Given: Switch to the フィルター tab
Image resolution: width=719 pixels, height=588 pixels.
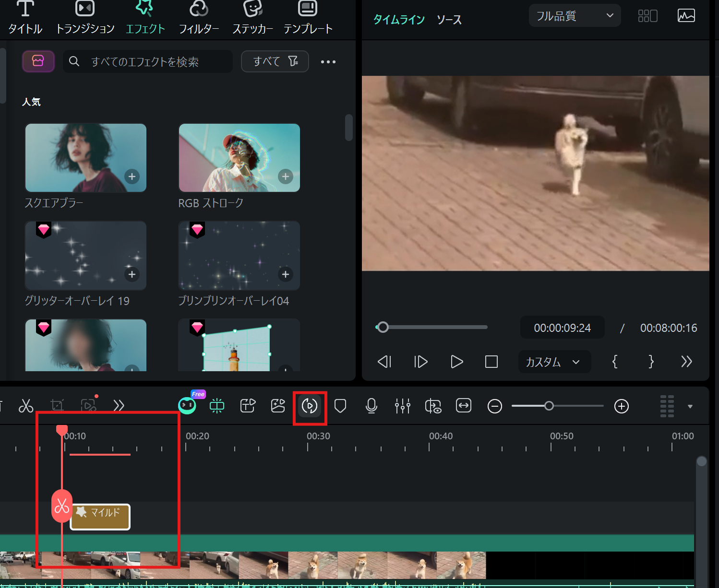Looking at the screenshot, I should (199, 18).
